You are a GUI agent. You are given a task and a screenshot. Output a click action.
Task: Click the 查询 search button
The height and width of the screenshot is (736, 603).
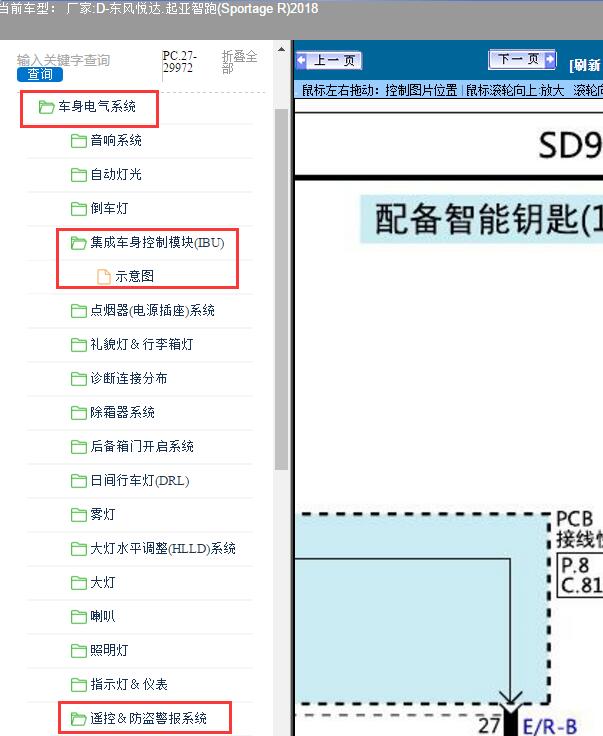tap(39, 75)
